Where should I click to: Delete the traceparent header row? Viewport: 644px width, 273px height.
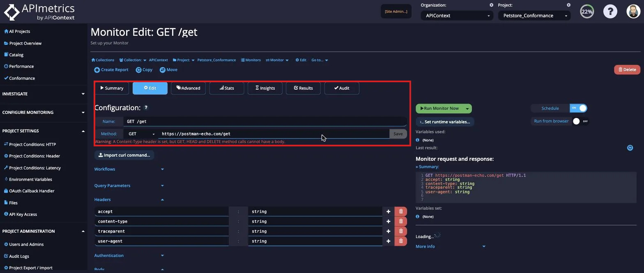pos(401,231)
